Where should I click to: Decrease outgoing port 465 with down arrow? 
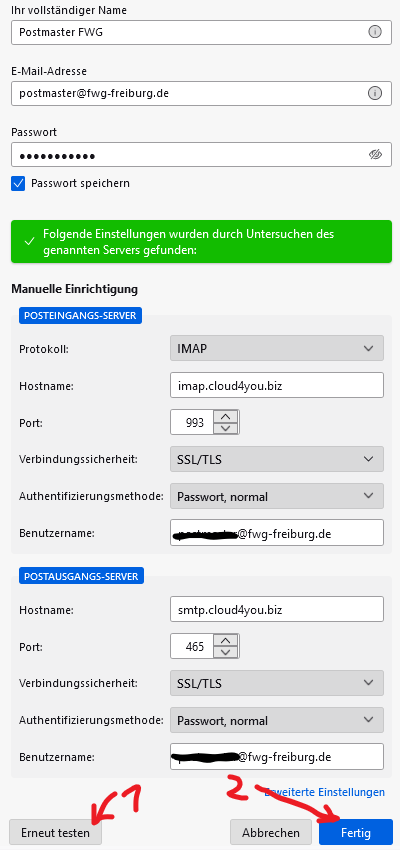(x=226, y=652)
